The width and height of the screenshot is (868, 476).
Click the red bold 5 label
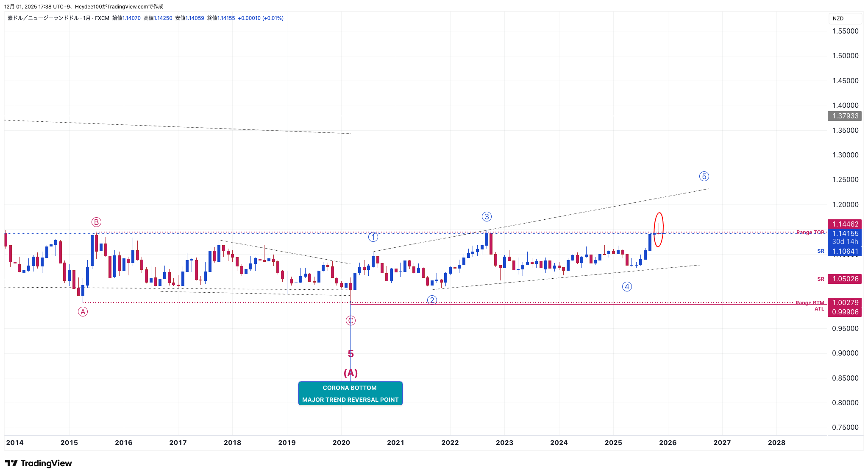click(x=351, y=354)
